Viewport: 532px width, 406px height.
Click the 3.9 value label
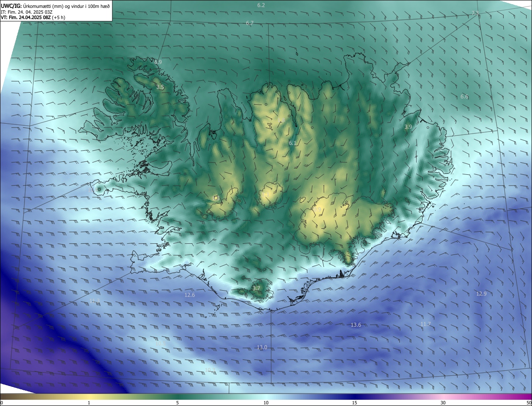(408, 127)
